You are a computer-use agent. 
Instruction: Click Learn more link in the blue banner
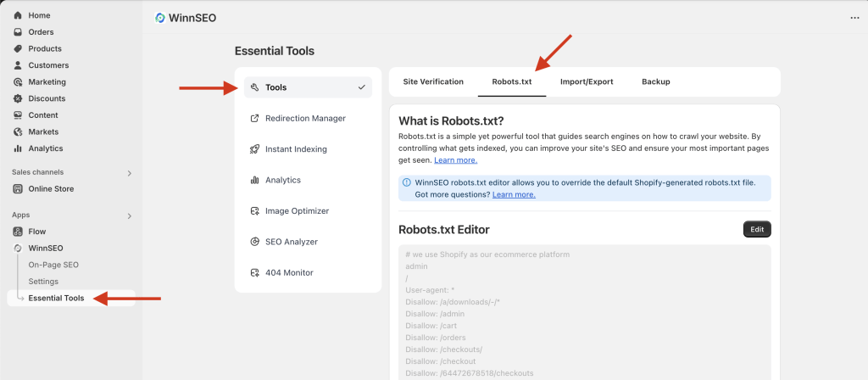pyautogui.click(x=514, y=194)
